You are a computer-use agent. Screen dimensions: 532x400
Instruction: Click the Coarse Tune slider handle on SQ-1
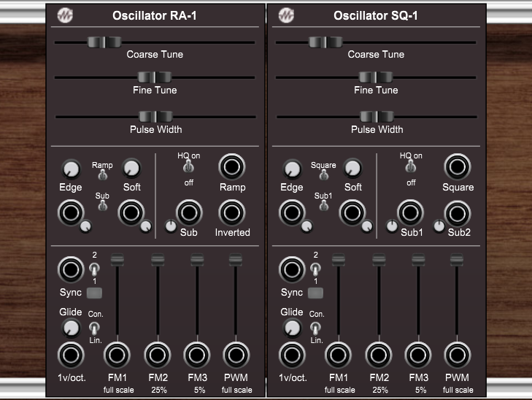[325, 42]
